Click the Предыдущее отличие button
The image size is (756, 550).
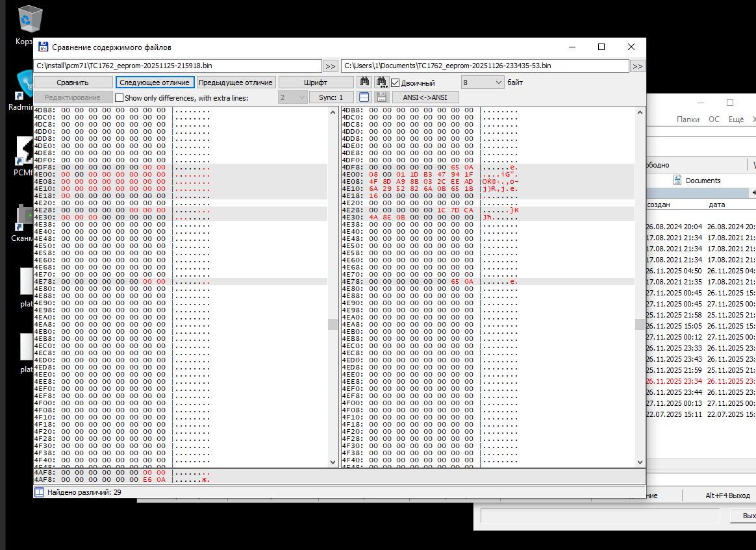[236, 82]
